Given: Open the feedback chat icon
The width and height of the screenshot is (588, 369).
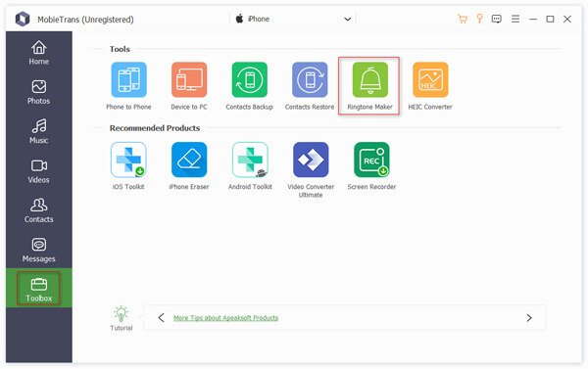Looking at the screenshot, I should pyautogui.click(x=497, y=19).
